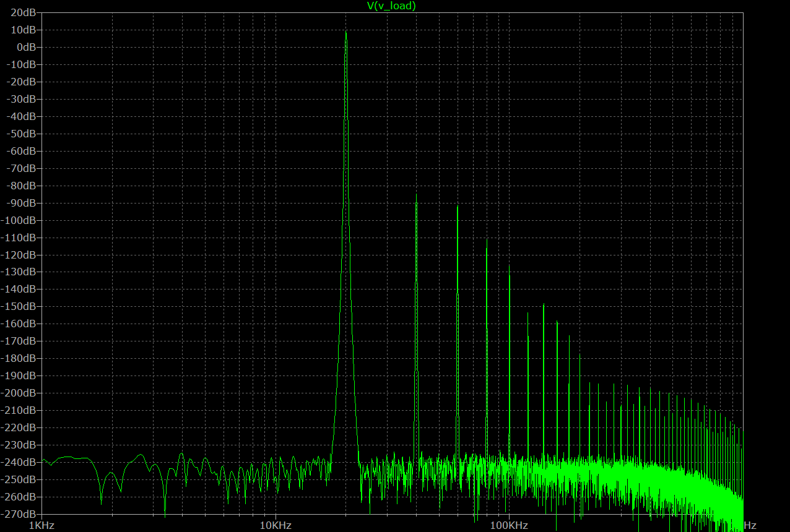Viewport: 790px width, 532px height.
Task: Click the -240dB axis label
Action: pos(19,462)
